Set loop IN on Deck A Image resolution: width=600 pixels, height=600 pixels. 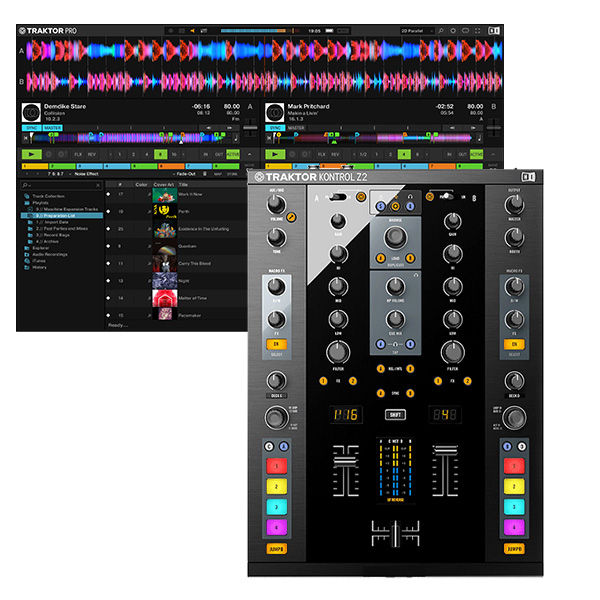[205, 154]
